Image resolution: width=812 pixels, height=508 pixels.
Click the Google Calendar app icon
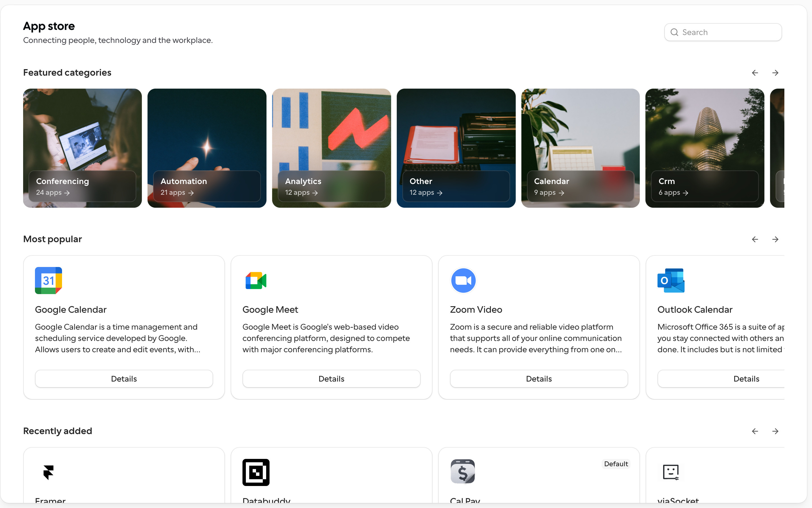(49, 281)
